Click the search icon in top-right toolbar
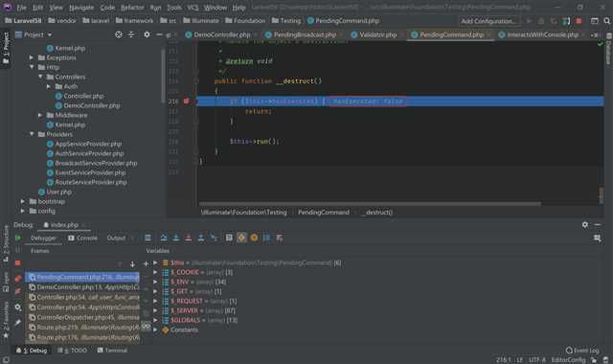The height and width of the screenshot is (364, 613). [x=606, y=21]
